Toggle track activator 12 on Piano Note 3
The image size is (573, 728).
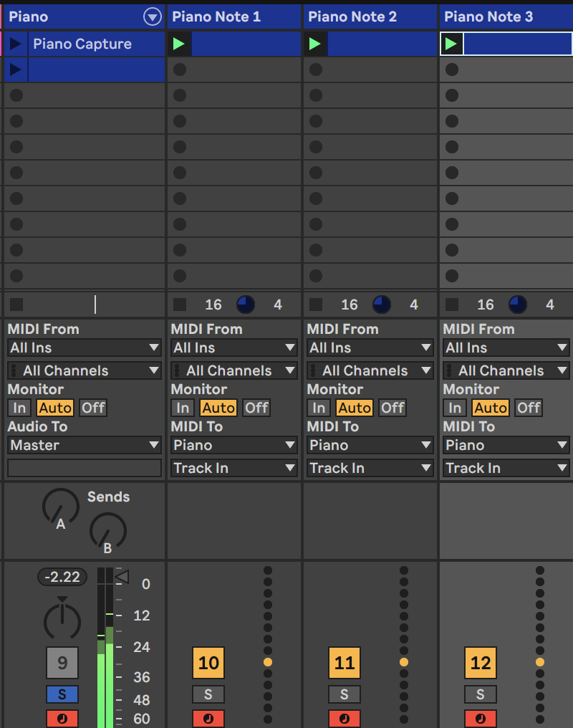480,663
